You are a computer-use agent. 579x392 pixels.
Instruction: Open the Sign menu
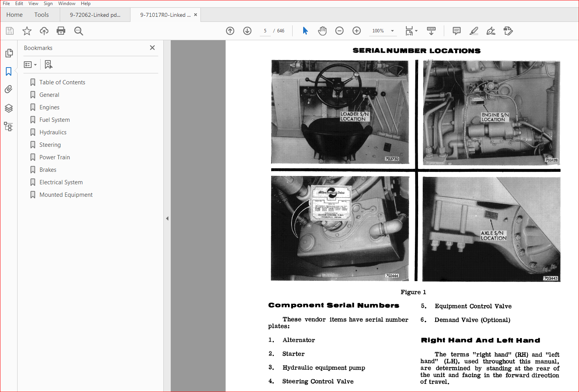(x=48, y=4)
